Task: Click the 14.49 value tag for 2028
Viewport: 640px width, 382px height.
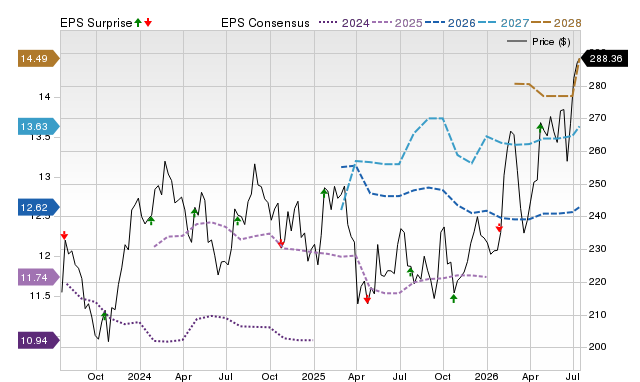Action: point(38,58)
